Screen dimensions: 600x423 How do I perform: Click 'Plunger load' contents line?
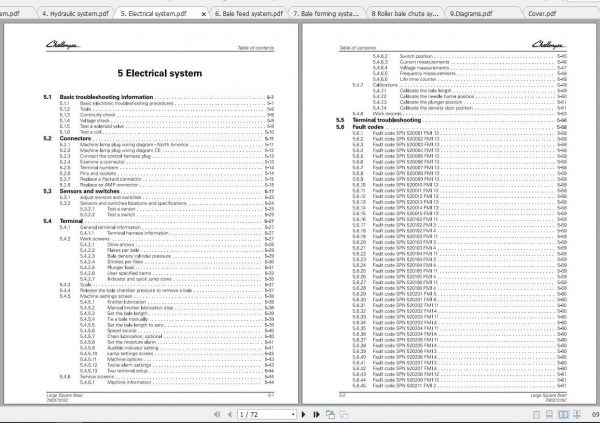coord(177,268)
